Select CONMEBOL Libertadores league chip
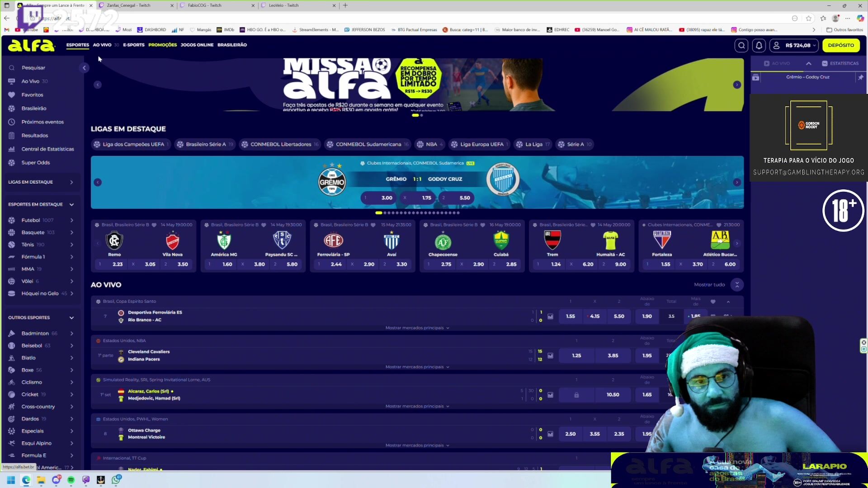Screen dimensions: 868x488 click(x=280, y=144)
